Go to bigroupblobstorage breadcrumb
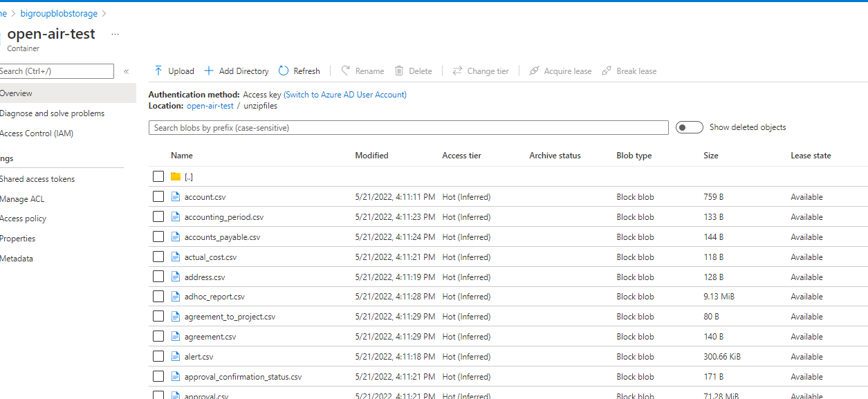This screenshot has height=399, width=868. coord(59,13)
